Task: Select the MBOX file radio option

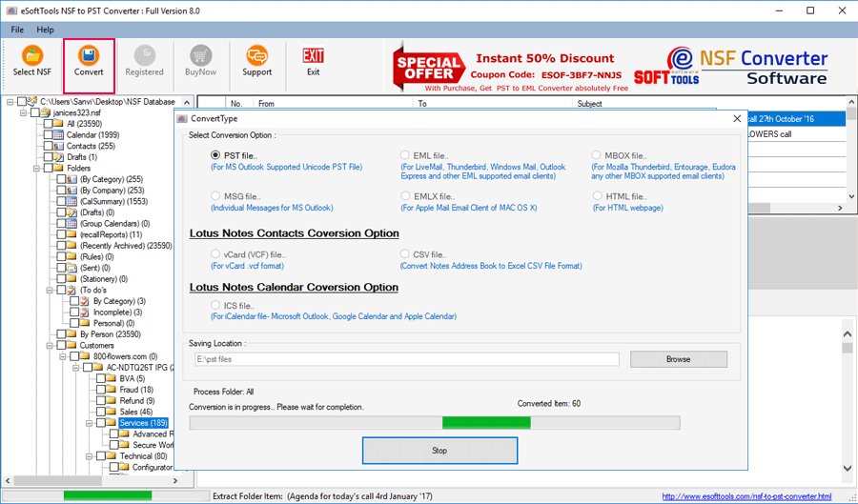Action: [x=596, y=155]
